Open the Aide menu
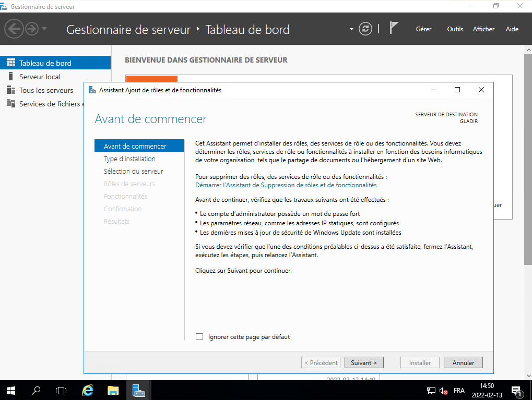 point(512,29)
